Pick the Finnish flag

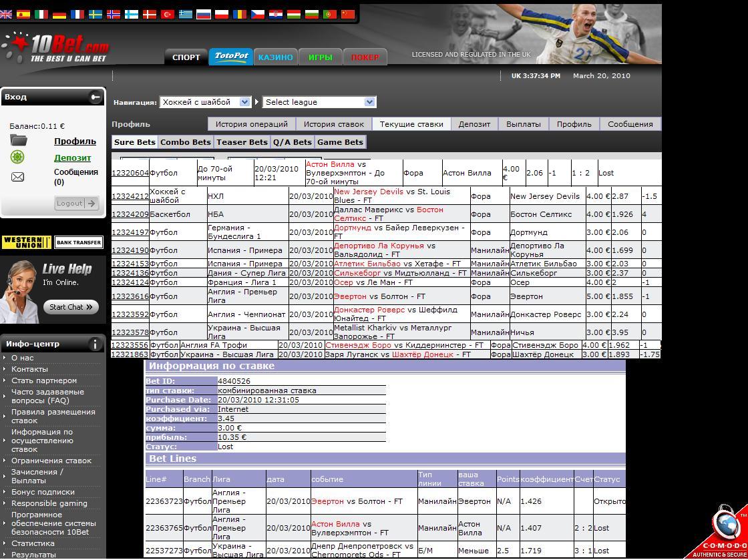tap(132, 14)
